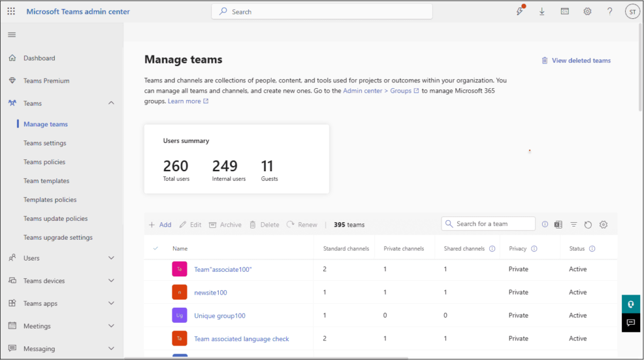Click the Teams Premium diamond icon
644x360 pixels.
coord(13,81)
